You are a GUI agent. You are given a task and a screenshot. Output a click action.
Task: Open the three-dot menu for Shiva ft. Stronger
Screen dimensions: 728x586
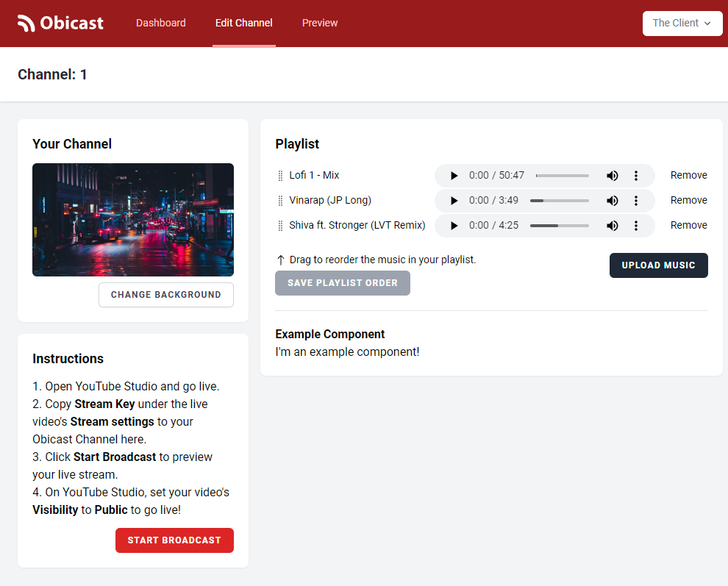pos(636,225)
